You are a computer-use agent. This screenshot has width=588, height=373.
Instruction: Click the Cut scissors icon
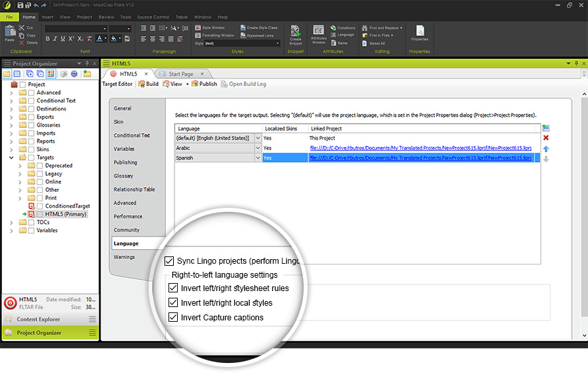pos(22,28)
